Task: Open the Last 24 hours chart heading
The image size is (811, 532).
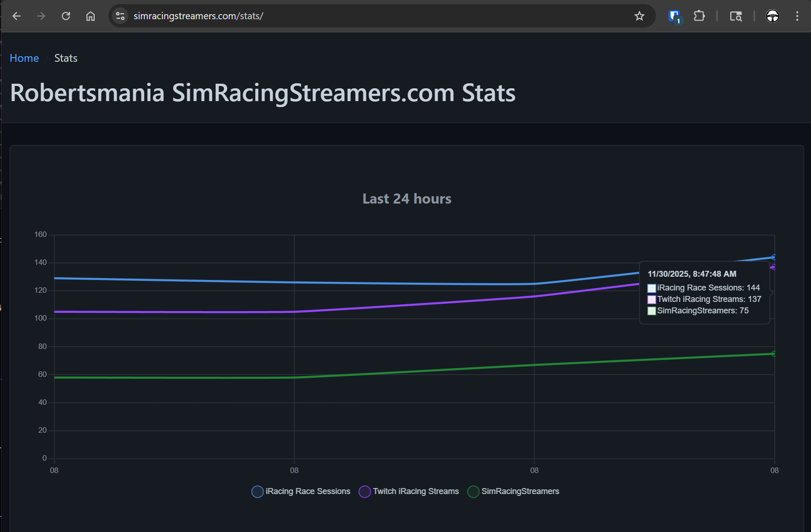Action: click(x=407, y=199)
